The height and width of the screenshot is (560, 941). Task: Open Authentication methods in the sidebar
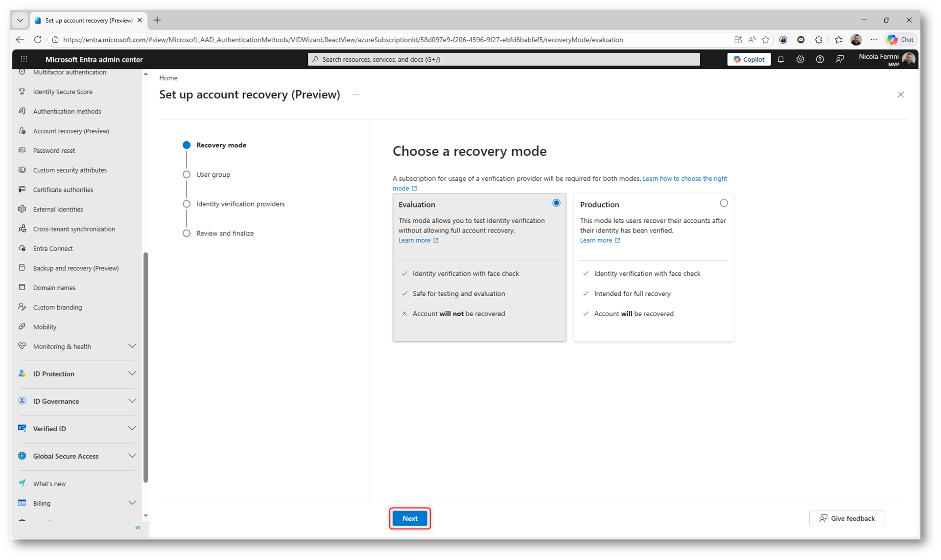point(67,111)
